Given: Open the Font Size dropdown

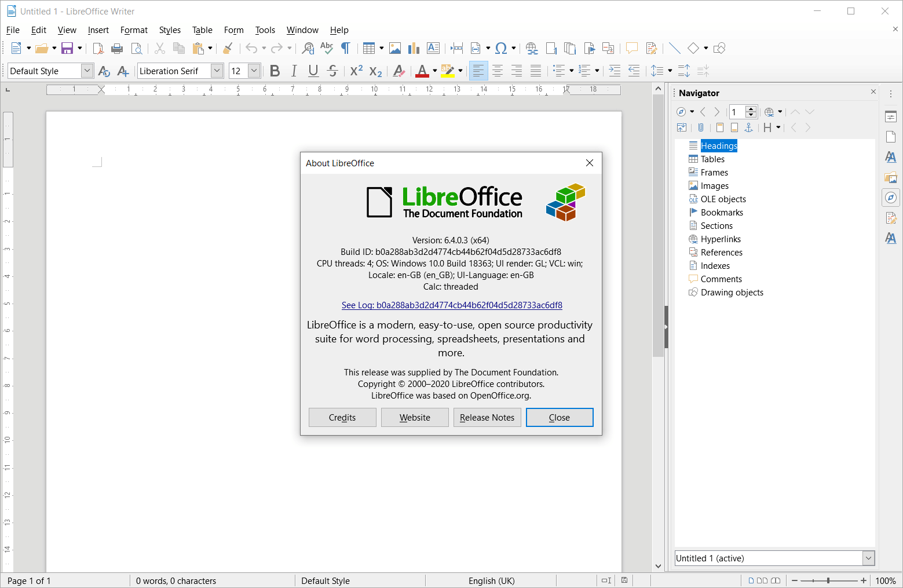Looking at the screenshot, I should point(254,71).
